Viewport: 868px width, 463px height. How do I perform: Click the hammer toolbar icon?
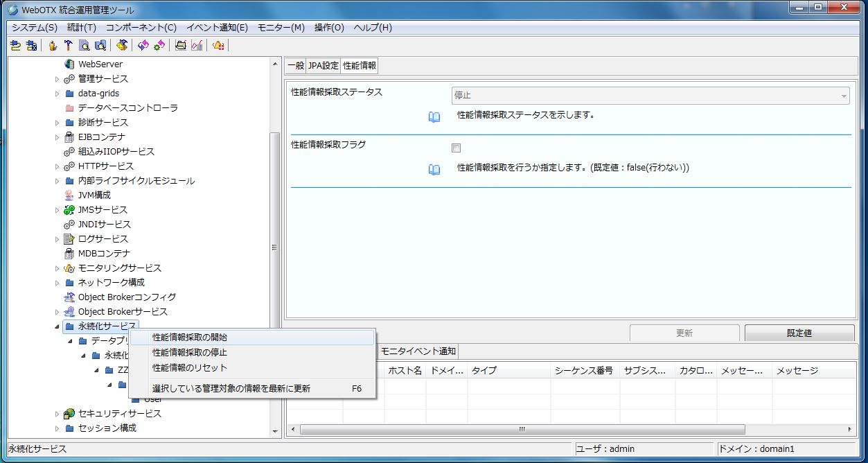coord(68,46)
